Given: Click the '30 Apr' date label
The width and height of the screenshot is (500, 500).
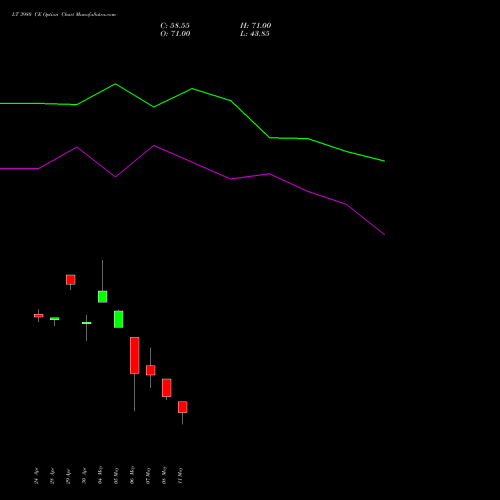Looking at the screenshot, I should point(84,476).
